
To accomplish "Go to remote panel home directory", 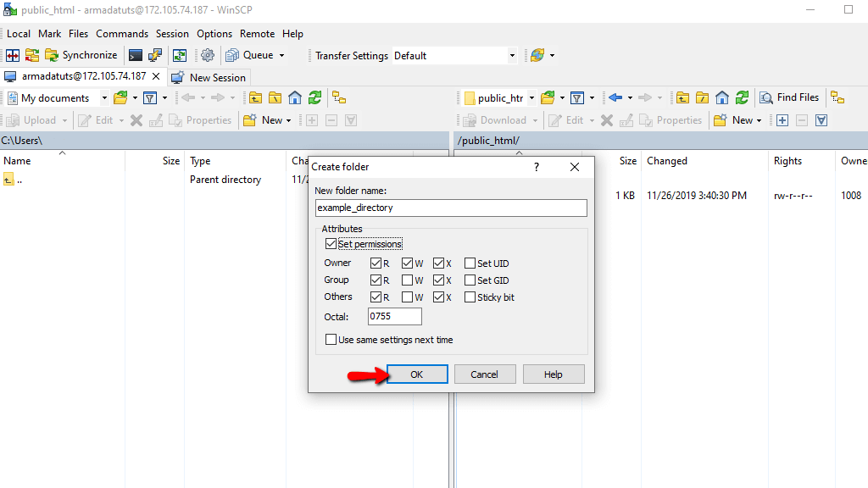I will click(722, 98).
